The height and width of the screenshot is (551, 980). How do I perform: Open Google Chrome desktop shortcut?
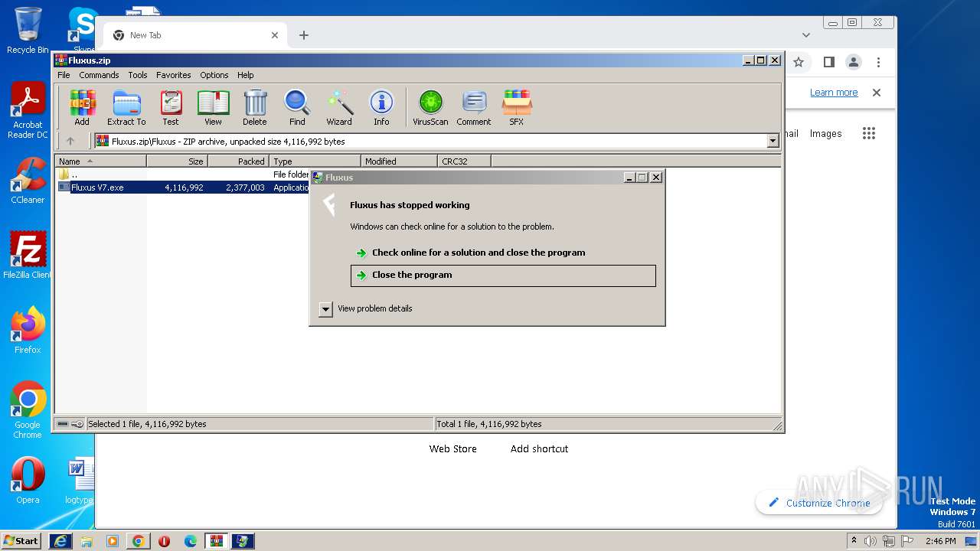click(x=28, y=410)
